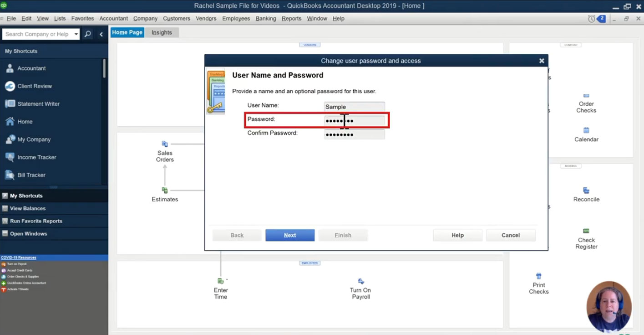Open reminders clock icon in menu bar
Viewport: 644px width, 335px height.
[591, 19]
